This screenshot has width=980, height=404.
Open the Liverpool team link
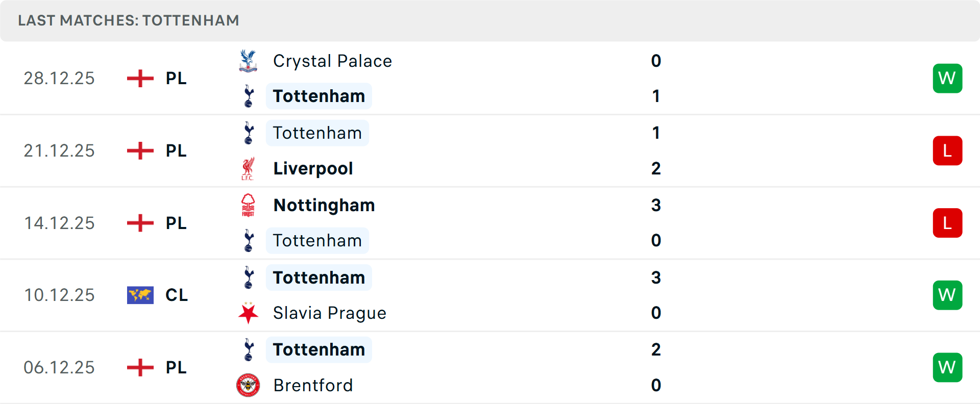(x=313, y=168)
